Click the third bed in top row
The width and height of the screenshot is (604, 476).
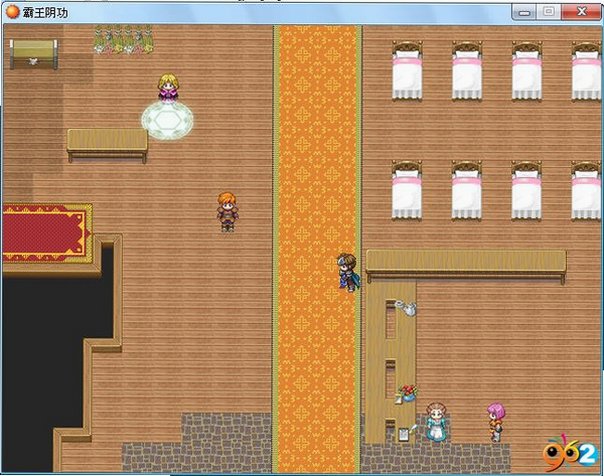tap(527, 71)
